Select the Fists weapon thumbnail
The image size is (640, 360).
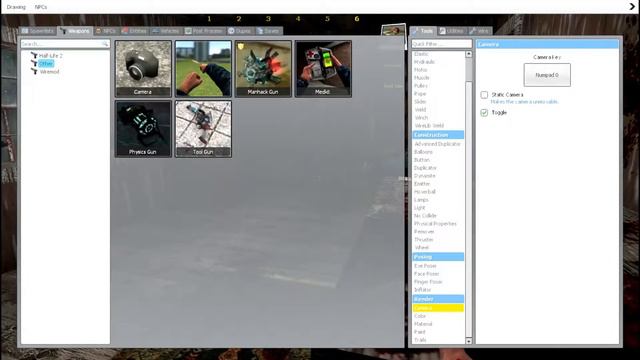[203, 69]
